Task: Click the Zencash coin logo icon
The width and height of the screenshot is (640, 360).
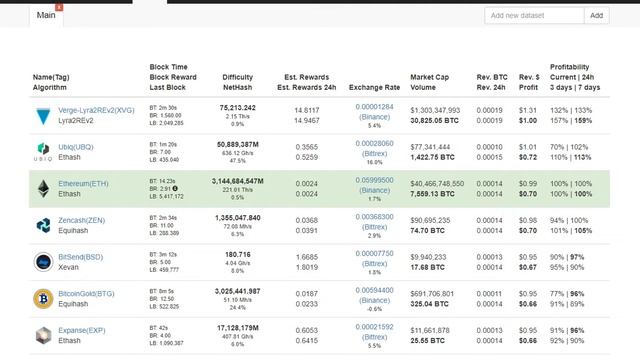Action: (x=43, y=225)
